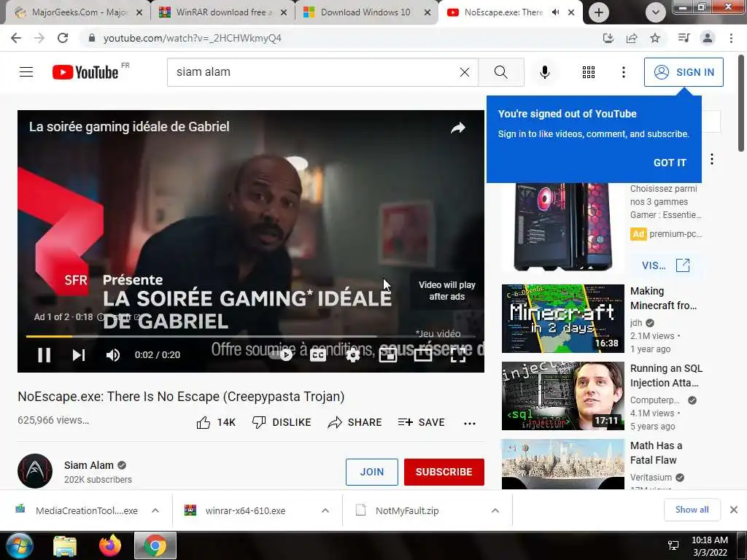
Task: Launch Firefox from the taskbar
Action: [110, 545]
